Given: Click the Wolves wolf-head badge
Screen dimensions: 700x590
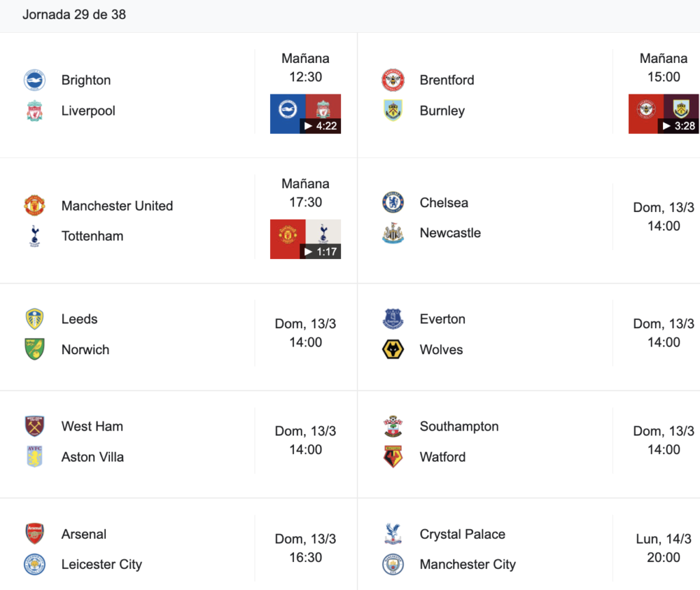Looking at the screenshot, I should click(x=393, y=349).
